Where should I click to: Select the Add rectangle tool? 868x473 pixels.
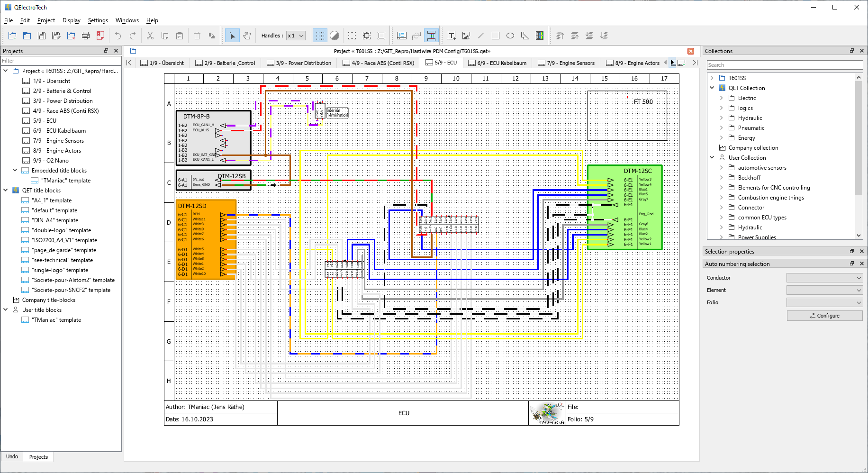click(x=496, y=36)
